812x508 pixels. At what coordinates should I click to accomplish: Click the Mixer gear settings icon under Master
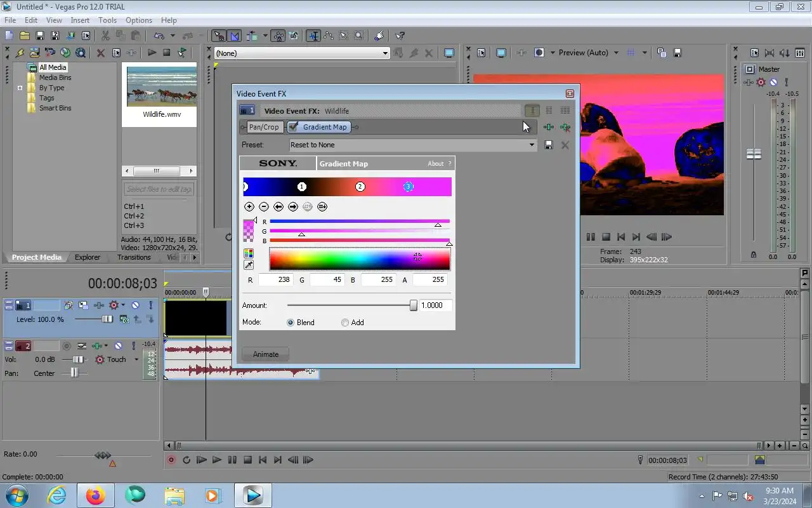(761, 83)
